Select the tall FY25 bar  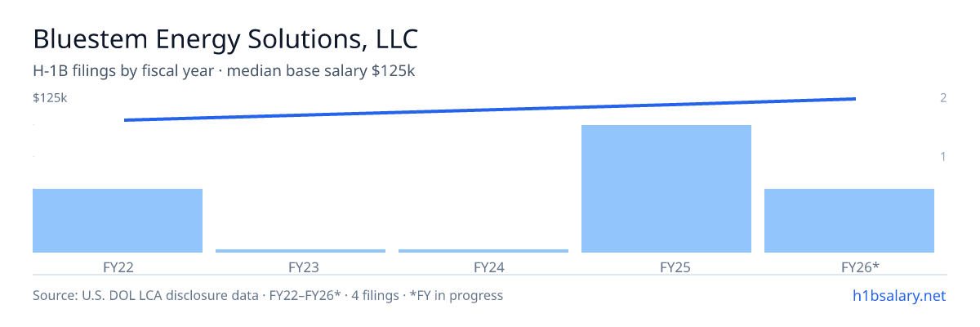tap(666, 189)
